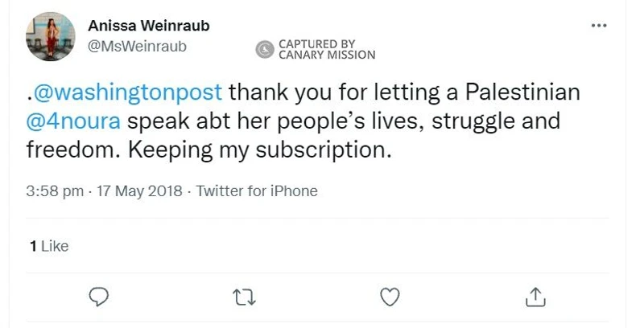
Task: Click the Canary Mission circular logo
Action: [265, 50]
